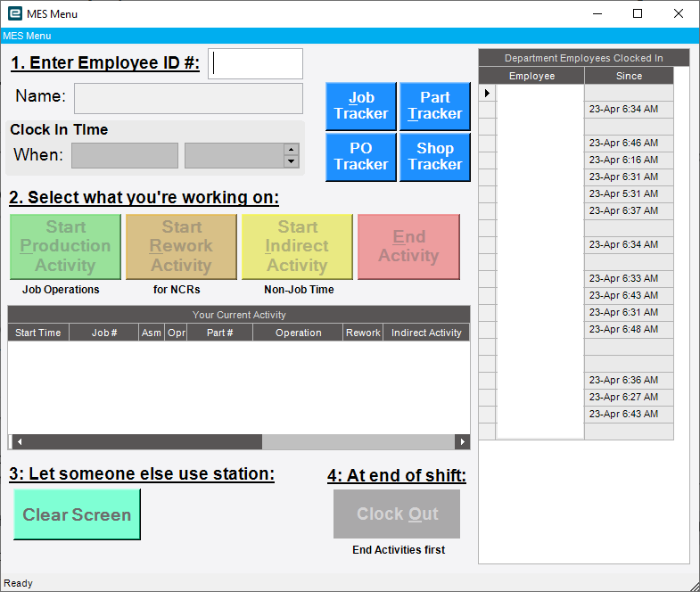Click left arrow of activity grid scrollbar

20,442
